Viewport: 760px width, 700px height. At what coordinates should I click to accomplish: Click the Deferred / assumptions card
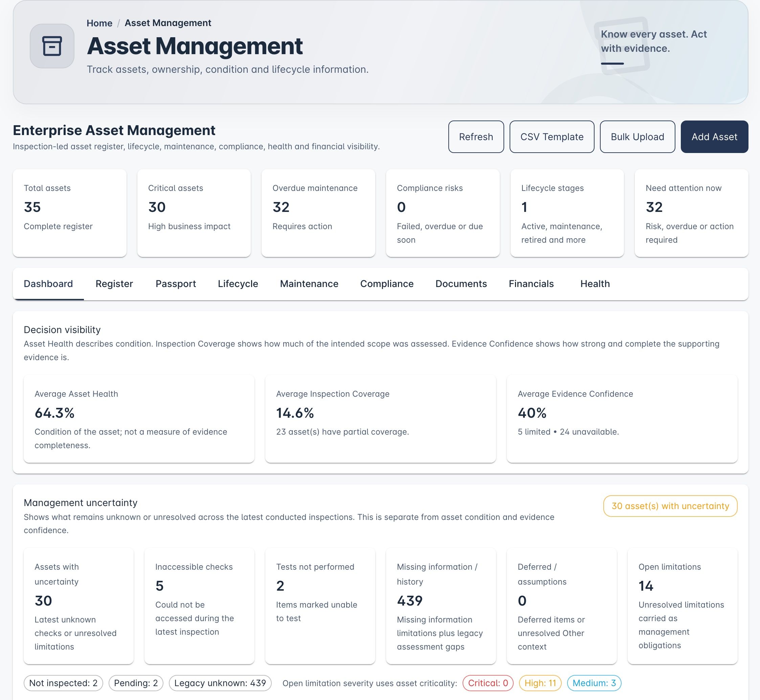click(x=562, y=606)
